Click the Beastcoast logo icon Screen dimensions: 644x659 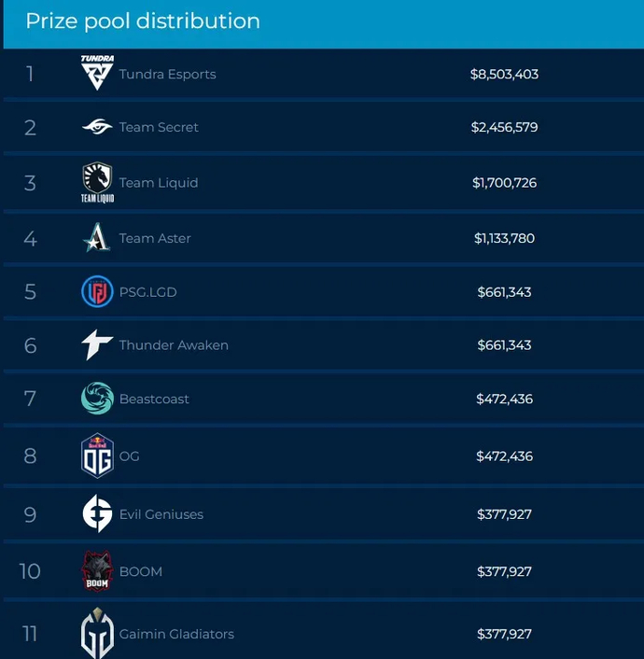(x=97, y=399)
